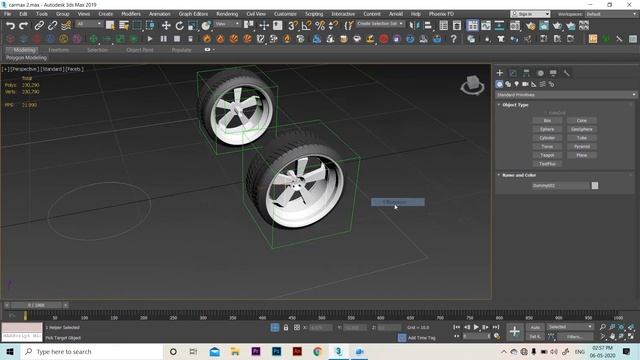640x360 pixels.
Task: Toggle the Percent Snap button
Action: pos(320,26)
